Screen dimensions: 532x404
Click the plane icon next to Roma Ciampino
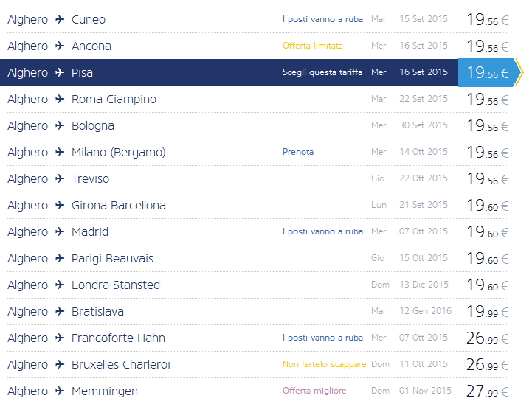(60, 100)
